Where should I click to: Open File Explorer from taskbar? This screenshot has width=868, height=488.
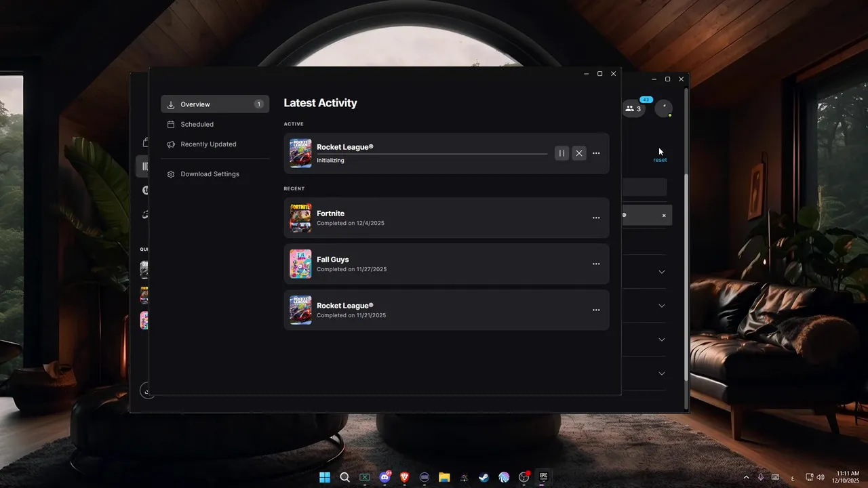click(444, 477)
